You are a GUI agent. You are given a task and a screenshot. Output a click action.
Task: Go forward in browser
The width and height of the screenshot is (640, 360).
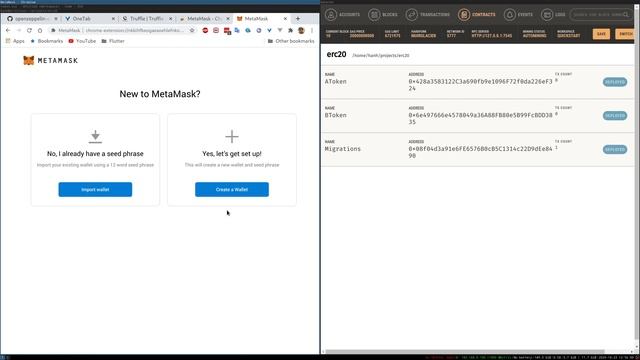coord(18,30)
